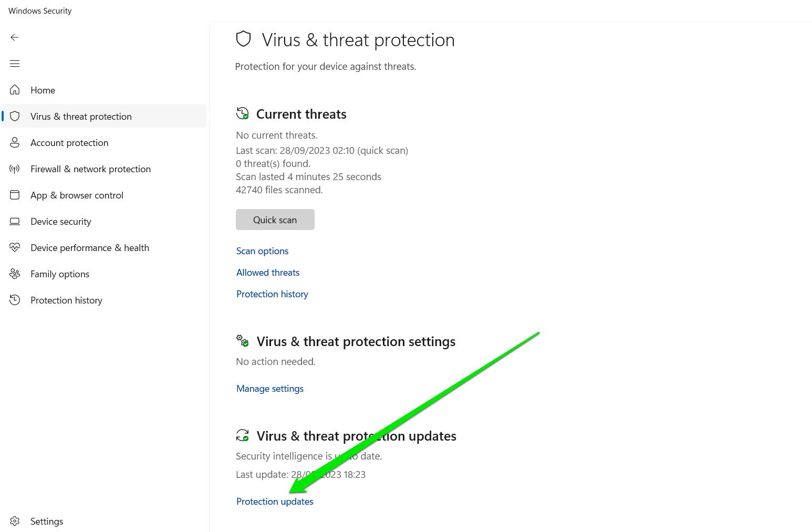The image size is (812, 532).
Task: Open the Protection updates link
Action: 275,502
